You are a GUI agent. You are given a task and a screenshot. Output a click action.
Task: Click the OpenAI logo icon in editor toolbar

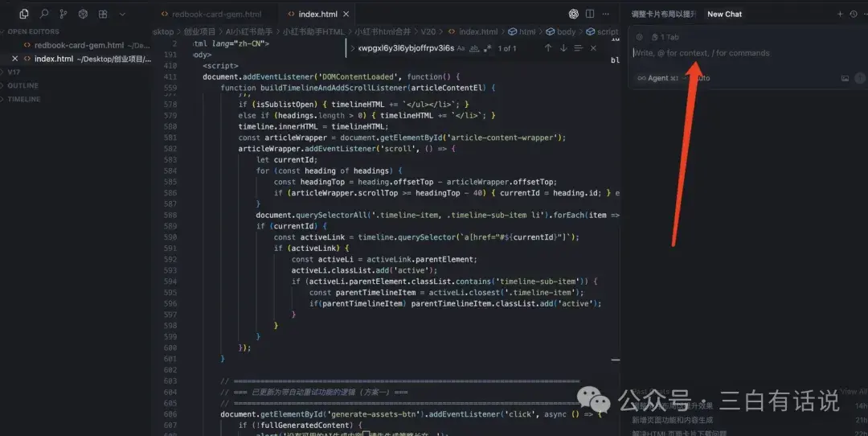click(x=574, y=14)
